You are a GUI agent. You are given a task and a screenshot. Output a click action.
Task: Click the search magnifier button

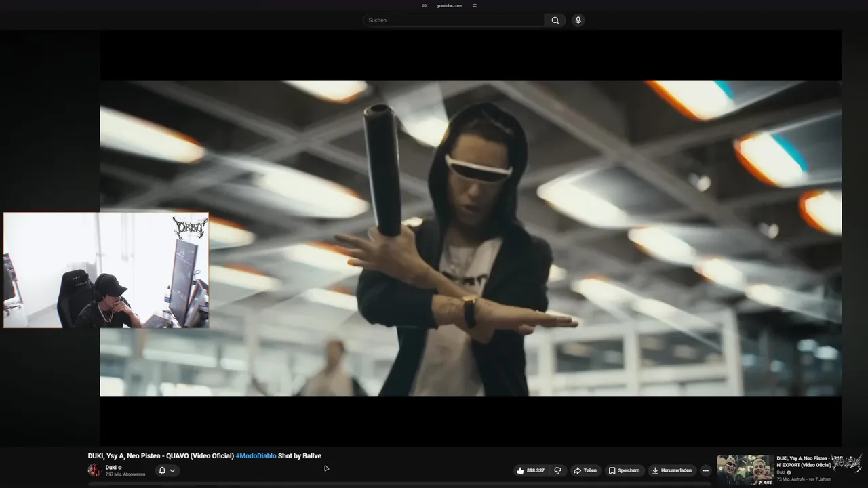point(555,20)
